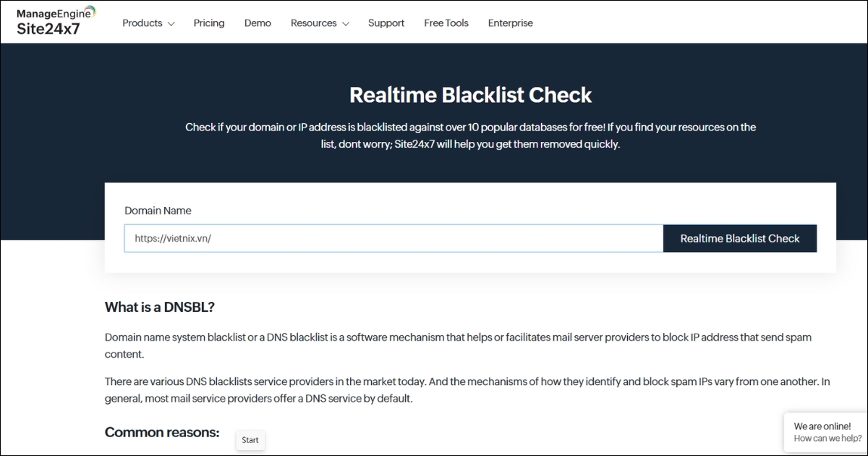Click the chevron beside Resources
The image size is (868, 456).
pyautogui.click(x=346, y=24)
